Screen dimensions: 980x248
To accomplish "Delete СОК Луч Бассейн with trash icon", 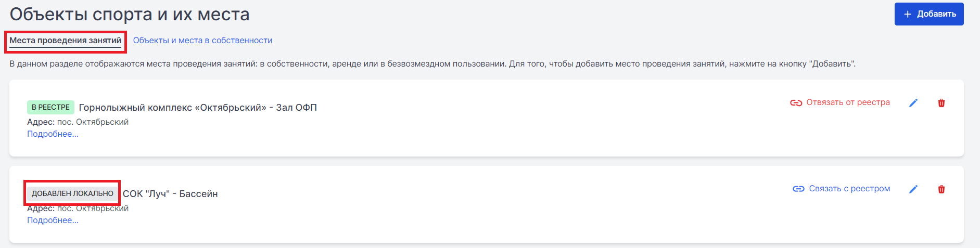I will [941, 189].
